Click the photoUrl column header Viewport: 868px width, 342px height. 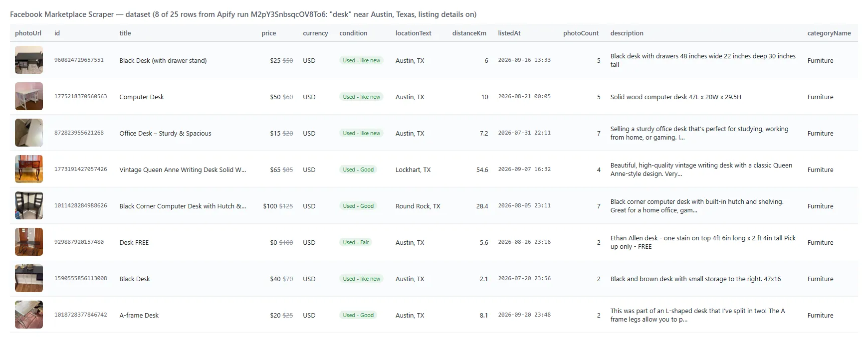click(28, 33)
